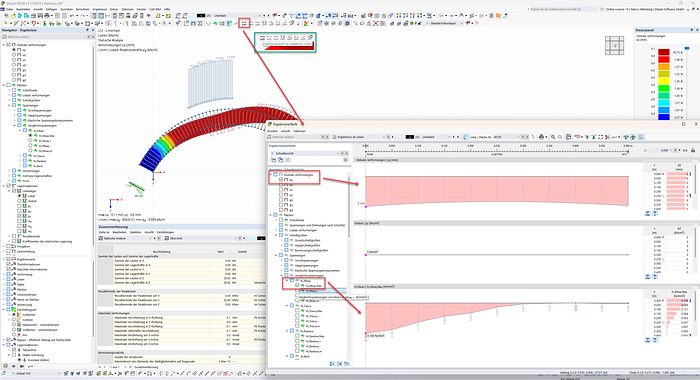Click Einstellungen in Zusammenfassung panel
700x380 pixels.
click(165, 232)
